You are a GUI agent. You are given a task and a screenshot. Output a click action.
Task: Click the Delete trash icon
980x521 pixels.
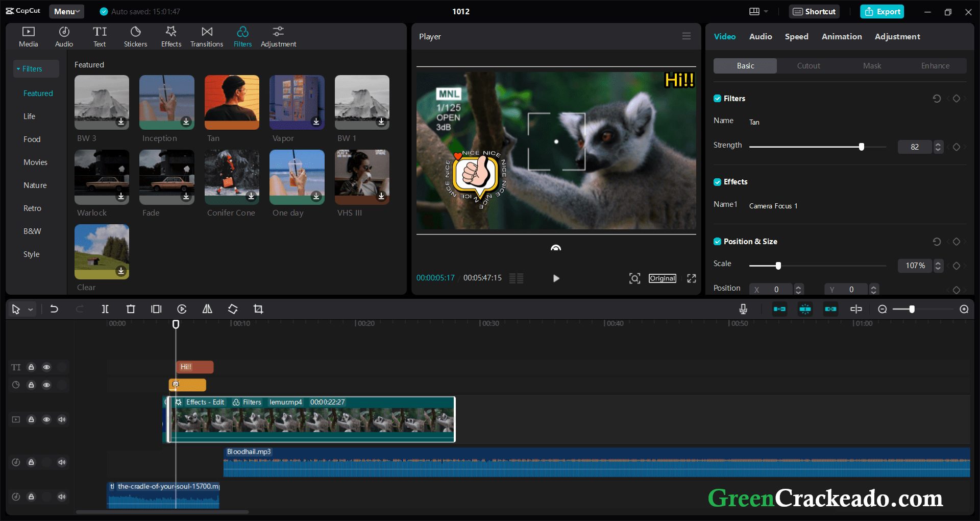pyautogui.click(x=131, y=309)
